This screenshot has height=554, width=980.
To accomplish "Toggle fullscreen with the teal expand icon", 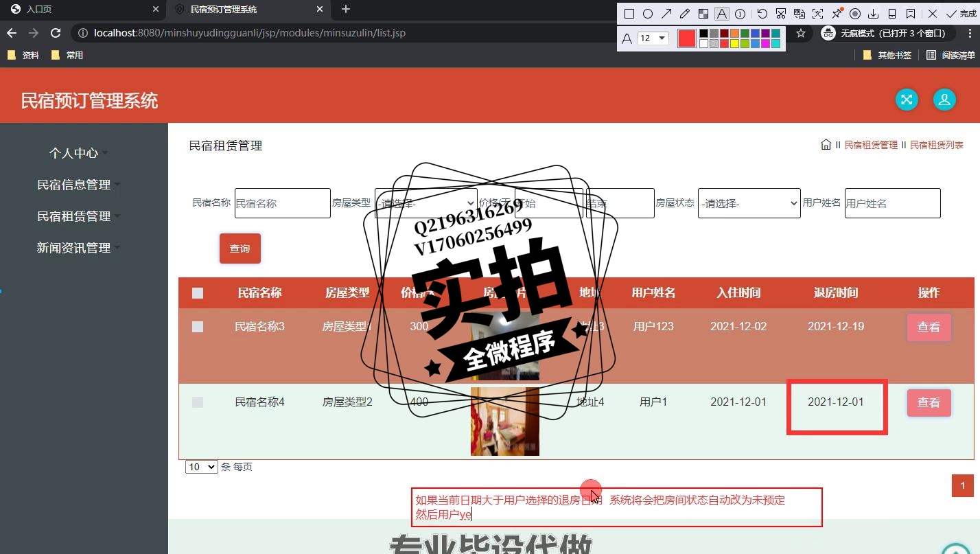I will tap(907, 100).
